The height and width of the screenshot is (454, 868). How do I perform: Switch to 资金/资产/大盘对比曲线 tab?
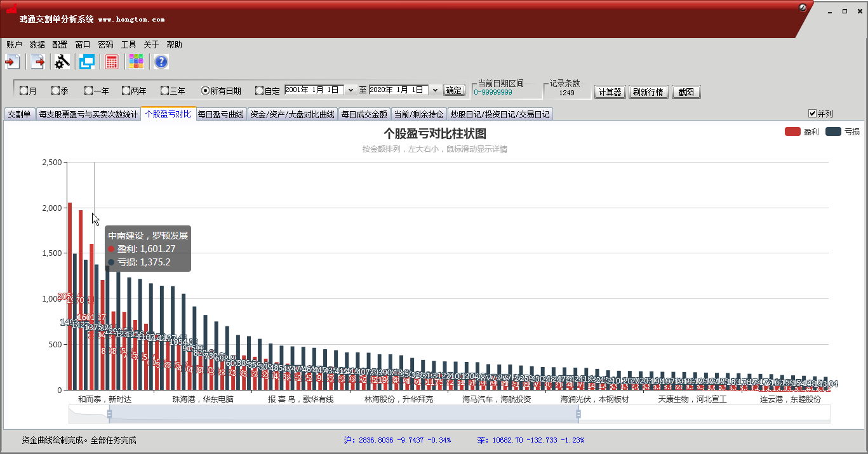(x=292, y=114)
